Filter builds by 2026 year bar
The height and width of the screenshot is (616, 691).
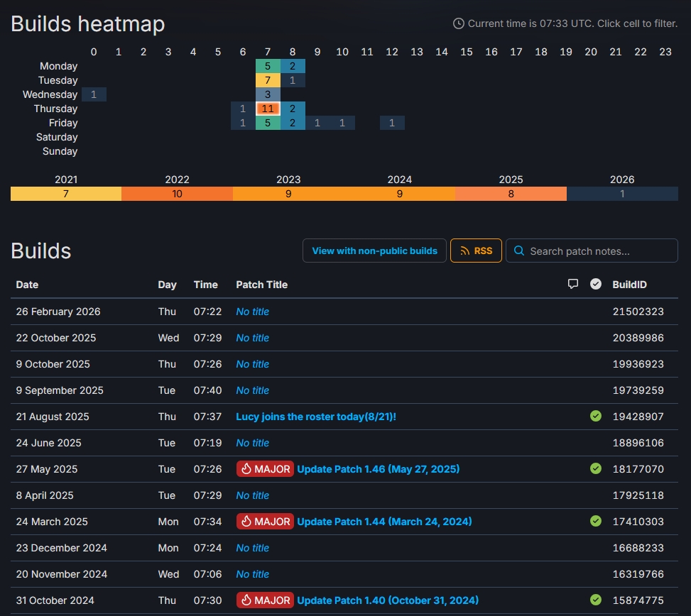coord(622,194)
